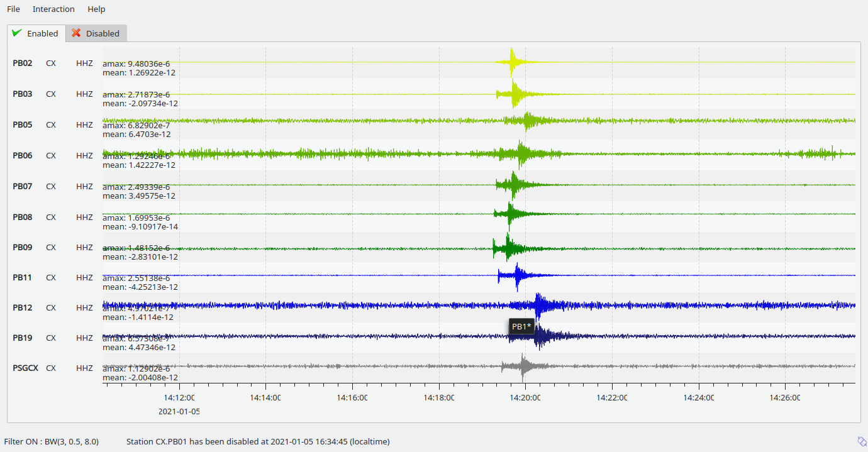Viewport: 868px width, 452px height.
Task: Click the red X icon on Disabled tab
Action: 76,33
